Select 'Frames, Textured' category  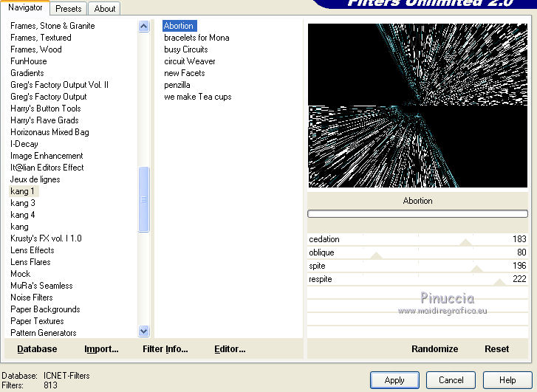tap(41, 38)
